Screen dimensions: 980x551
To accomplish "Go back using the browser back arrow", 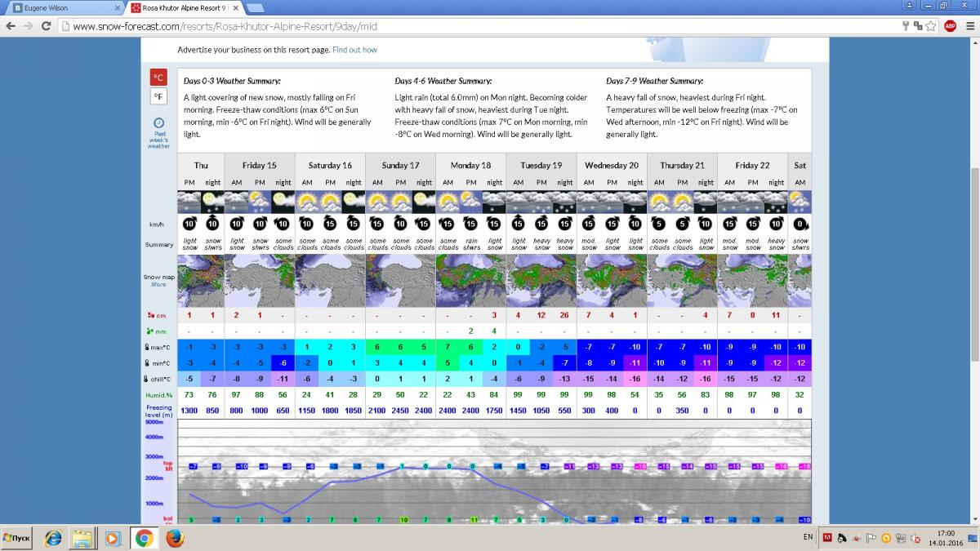I will 11,25.
